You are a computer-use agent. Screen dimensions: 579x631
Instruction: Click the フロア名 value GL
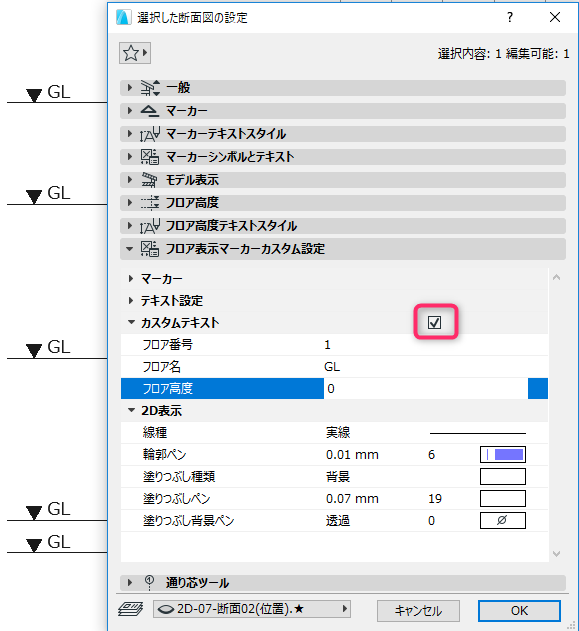click(332, 367)
